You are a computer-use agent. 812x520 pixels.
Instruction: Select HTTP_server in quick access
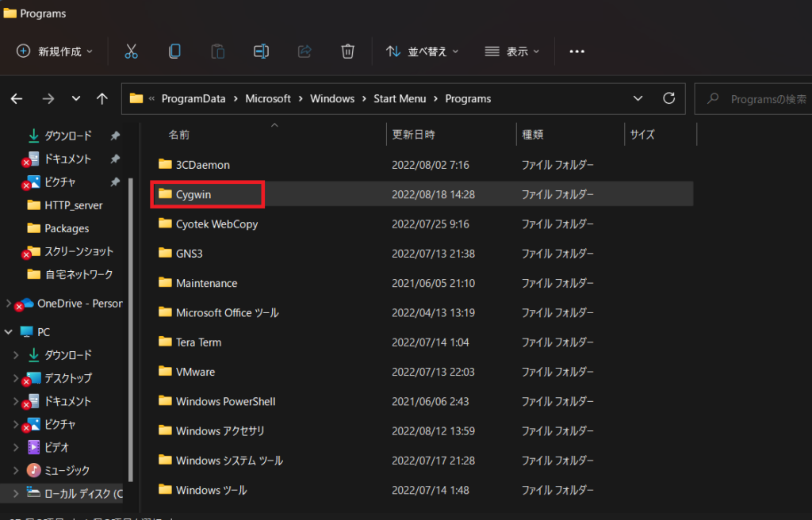(74, 205)
